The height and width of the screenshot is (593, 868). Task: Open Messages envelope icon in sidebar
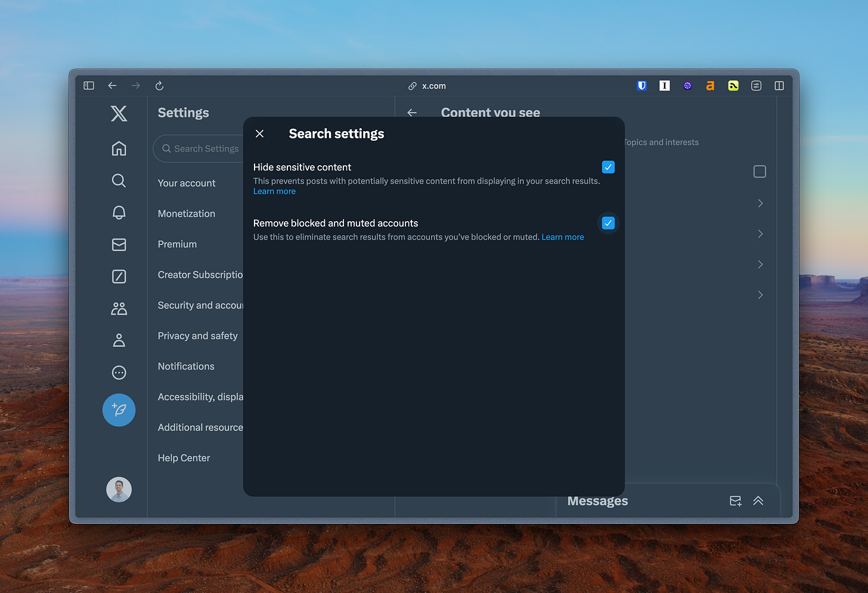[x=119, y=244]
